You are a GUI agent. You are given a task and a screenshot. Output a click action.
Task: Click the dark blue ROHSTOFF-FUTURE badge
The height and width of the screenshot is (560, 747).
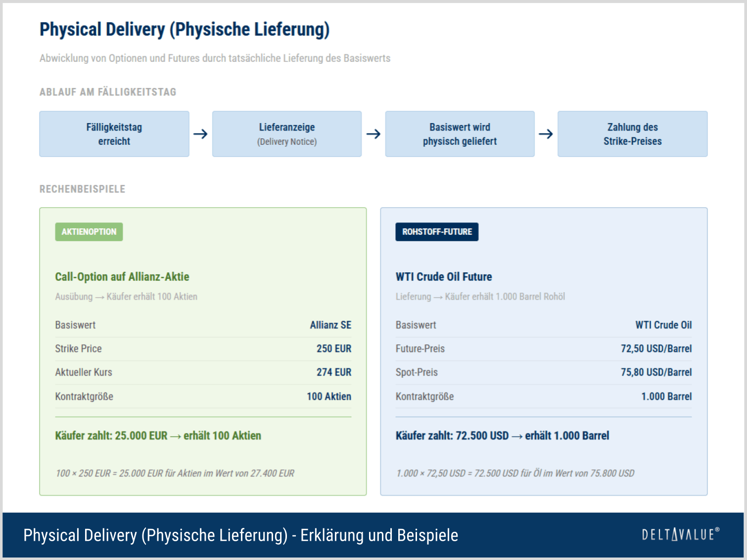pyautogui.click(x=437, y=232)
